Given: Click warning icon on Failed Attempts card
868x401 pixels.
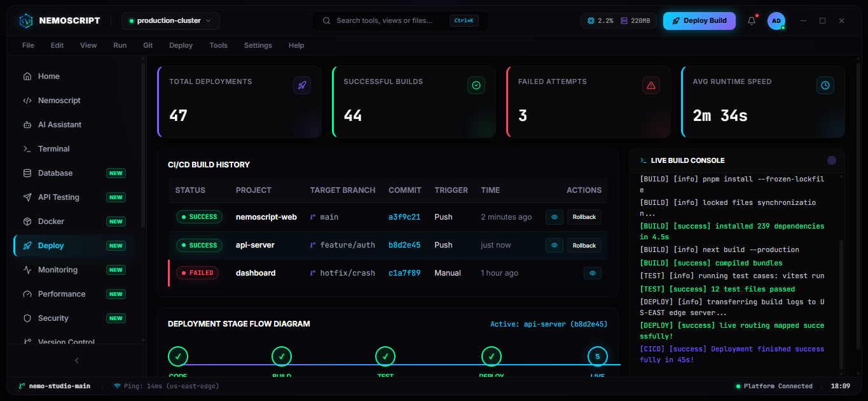Looking at the screenshot, I should tap(651, 85).
